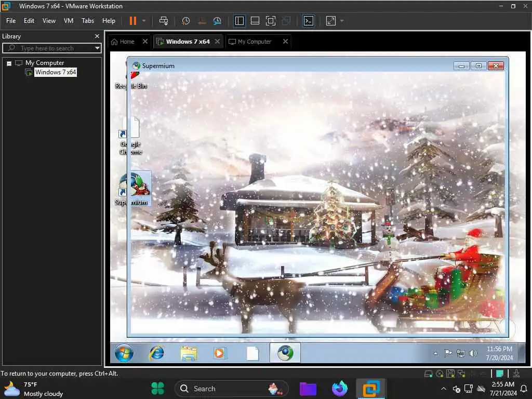The image size is (532, 399).
Task: Open the Windows 7 Start orb
Action: click(124, 353)
